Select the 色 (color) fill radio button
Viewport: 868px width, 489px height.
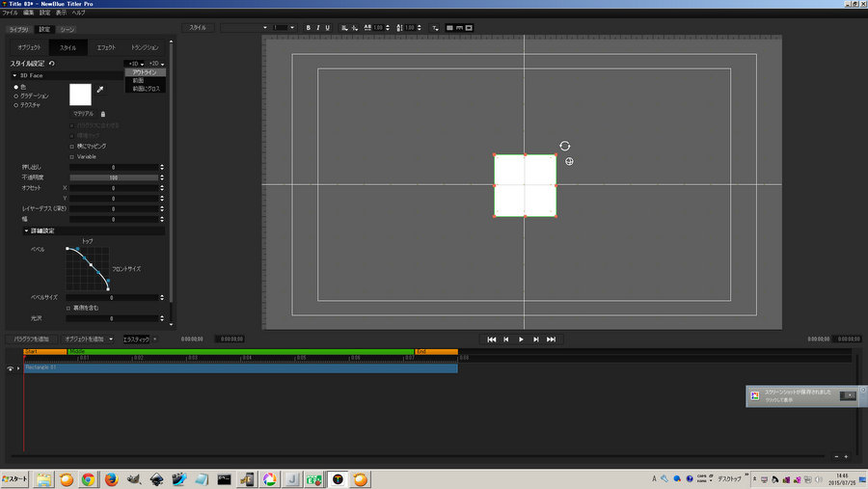(x=16, y=87)
